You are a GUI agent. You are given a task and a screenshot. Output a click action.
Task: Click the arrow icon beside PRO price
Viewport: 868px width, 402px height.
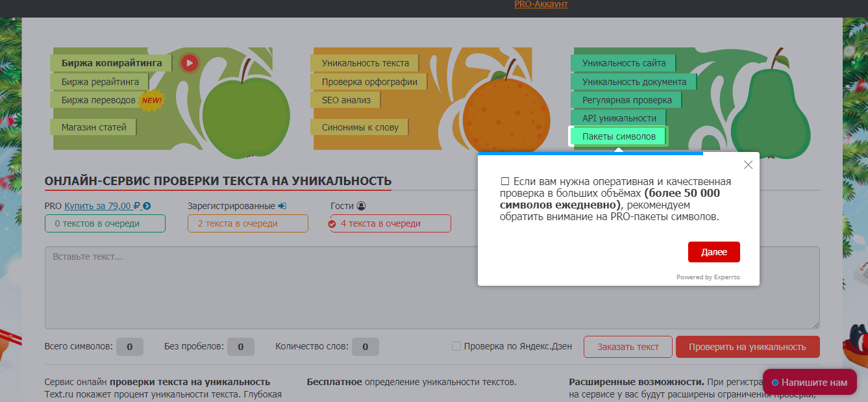[x=147, y=206]
